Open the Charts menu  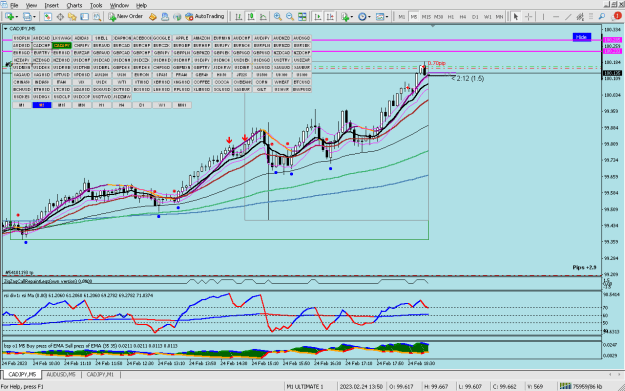(74, 5)
